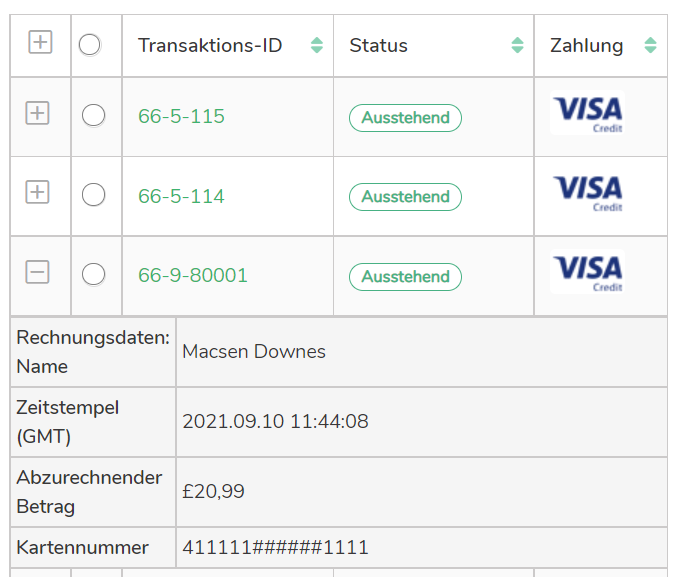The image size is (676, 577).
Task: Open transaction link 66-9-80001
Action: pos(193,275)
